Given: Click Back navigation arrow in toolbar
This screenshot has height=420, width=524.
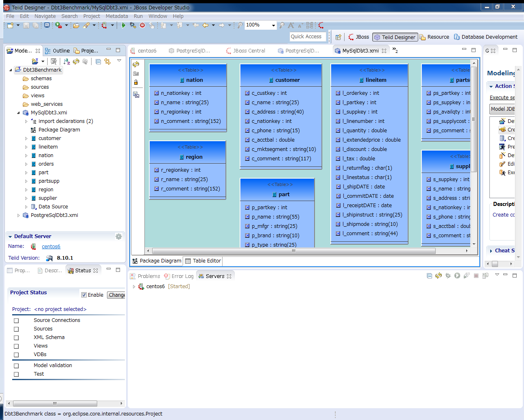Looking at the screenshot, I should (205, 25).
